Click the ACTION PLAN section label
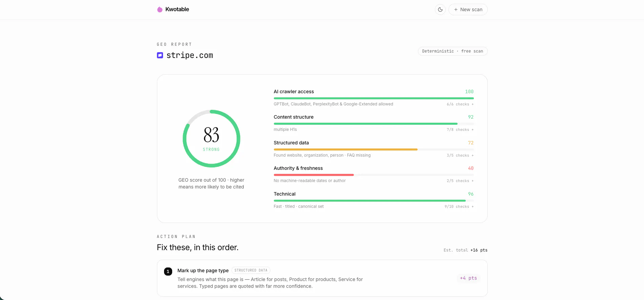644x300 pixels. [176, 237]
